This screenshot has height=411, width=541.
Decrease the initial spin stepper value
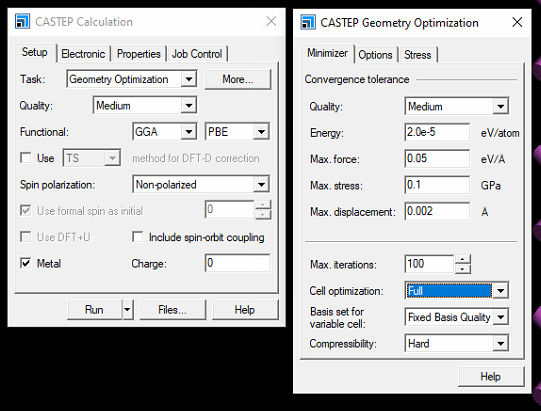[263, 215]
